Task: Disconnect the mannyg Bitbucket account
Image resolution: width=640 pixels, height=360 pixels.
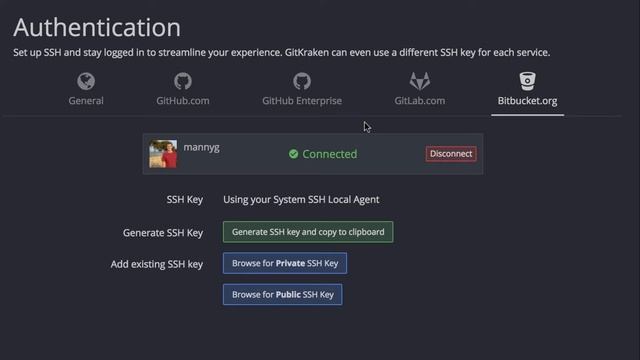Action: pyautogui.click(x=451, y=154)
